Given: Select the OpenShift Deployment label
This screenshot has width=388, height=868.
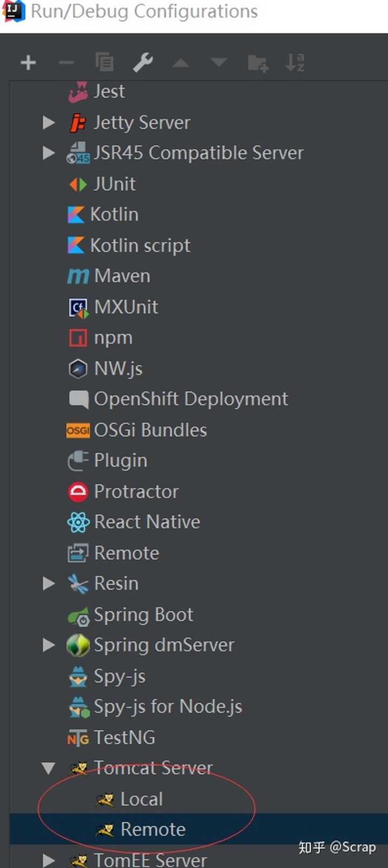Looking at the screenshot, I should tap(191, 400).
